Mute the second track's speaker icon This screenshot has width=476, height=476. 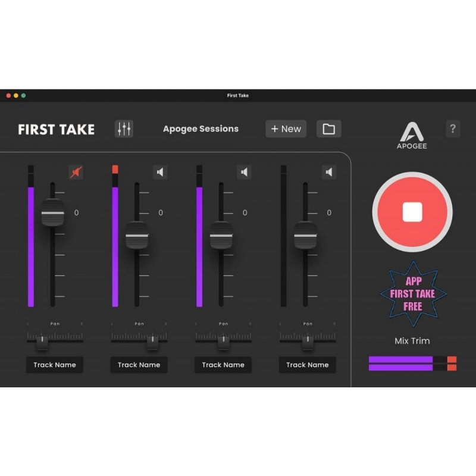point(160,172)
